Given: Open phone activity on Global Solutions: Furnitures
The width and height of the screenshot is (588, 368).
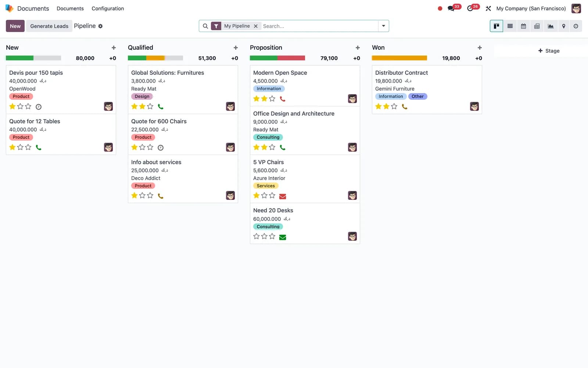Looking at the screenshot, I should click(161, 107).
